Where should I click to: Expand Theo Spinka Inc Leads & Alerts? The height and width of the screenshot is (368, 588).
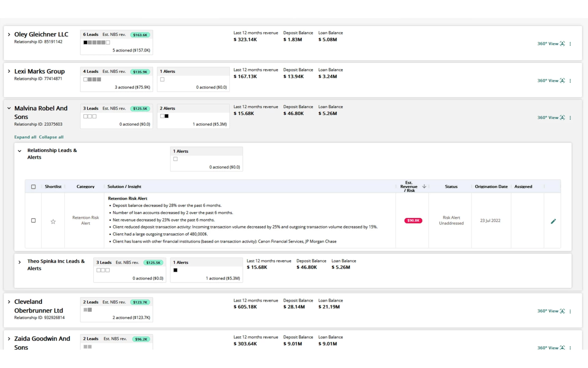(20, 262)
